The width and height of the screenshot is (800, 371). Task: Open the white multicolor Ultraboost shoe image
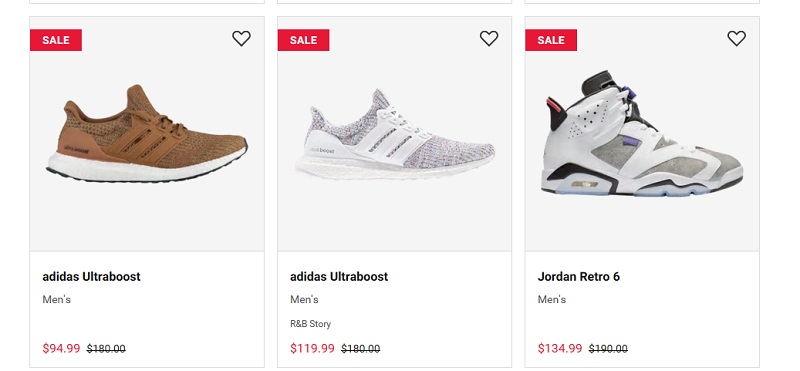click(394, 134)
